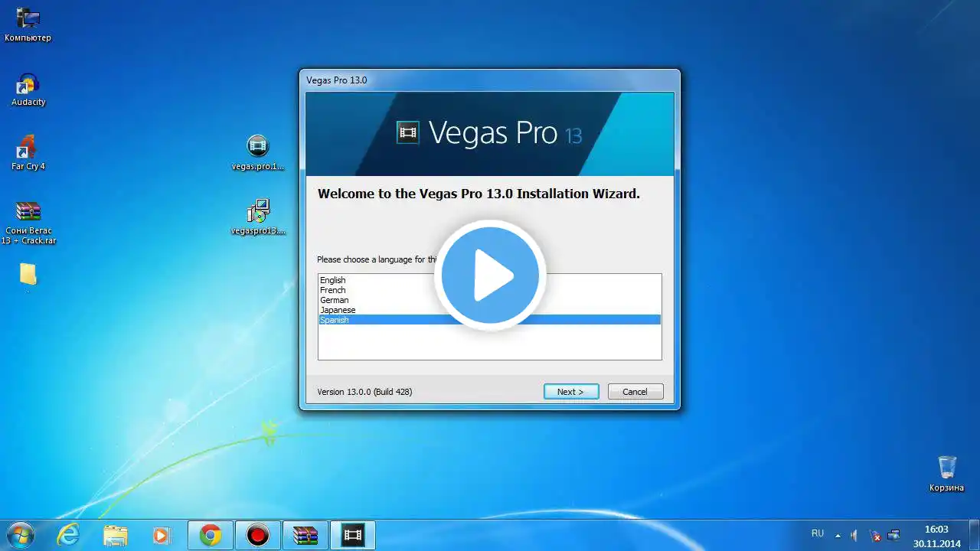This screenshot has width=980, height=551.
Task: Show hidden tray icons with the arrow
Action: tap(838, 536)
